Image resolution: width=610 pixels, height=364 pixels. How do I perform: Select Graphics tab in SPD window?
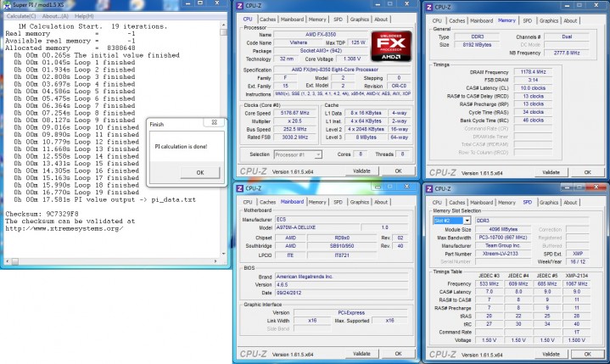[x=549, y=203]
